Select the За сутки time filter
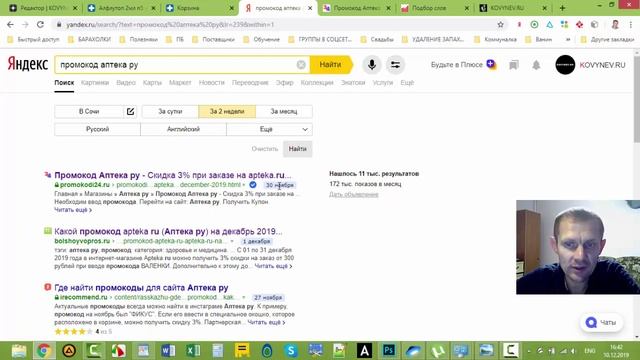The image size is (640, 360). coord(170,111)
